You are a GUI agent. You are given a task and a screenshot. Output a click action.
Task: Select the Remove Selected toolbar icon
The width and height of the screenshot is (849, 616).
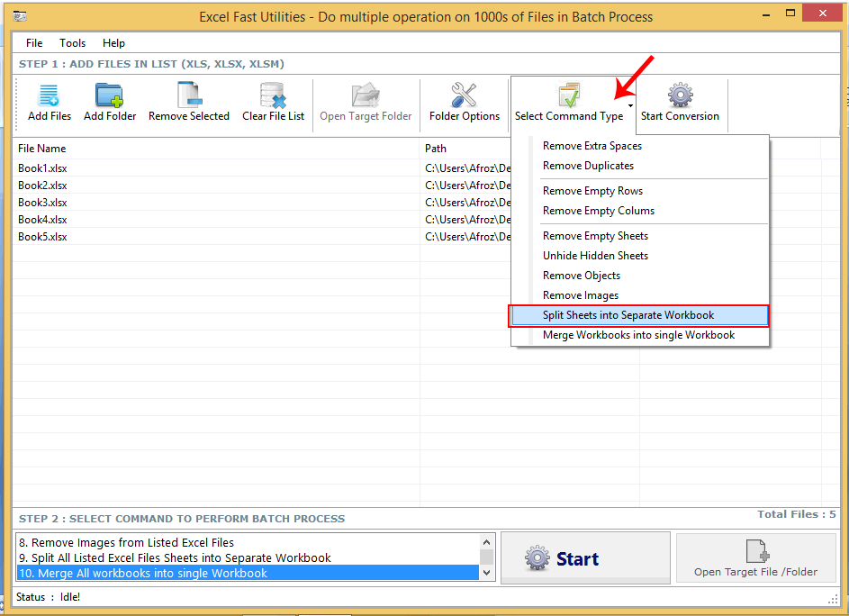[x=188, y=94]
